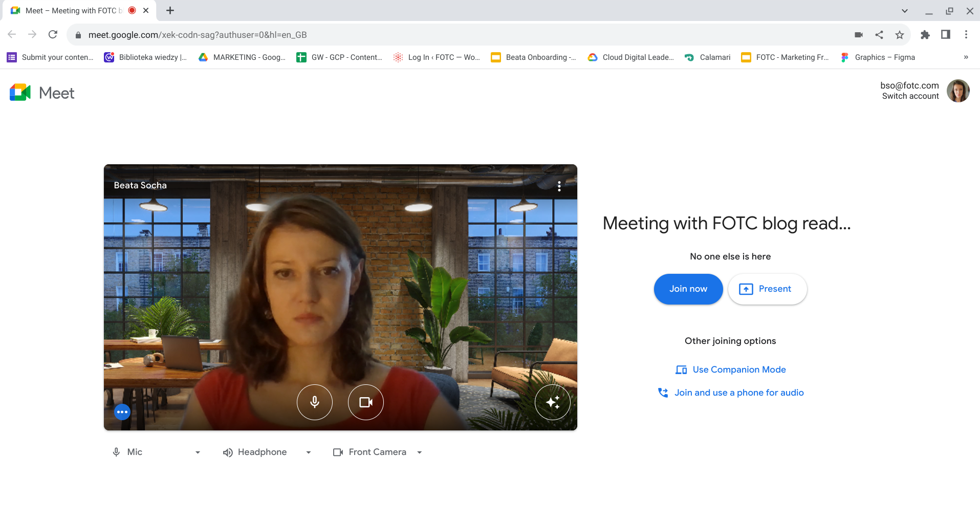Click the Companion Mode devices icon

click(681, 370)
